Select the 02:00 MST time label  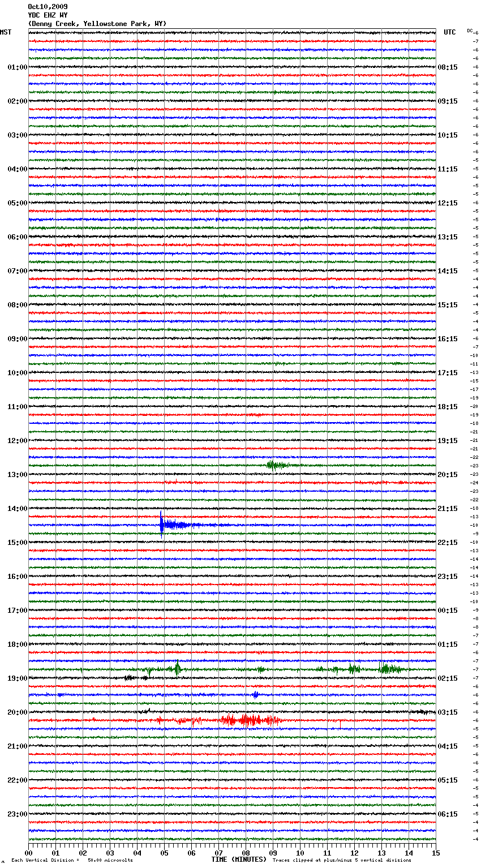[x=18, y=101]
